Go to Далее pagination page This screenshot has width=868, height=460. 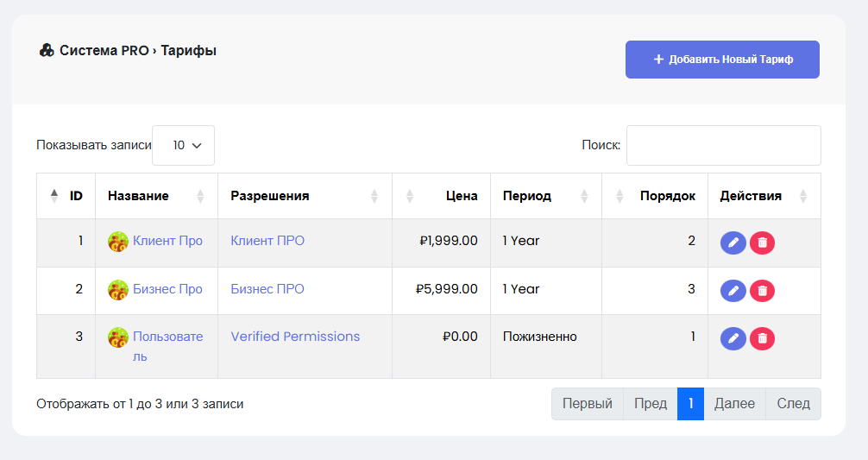click(734, 404)
